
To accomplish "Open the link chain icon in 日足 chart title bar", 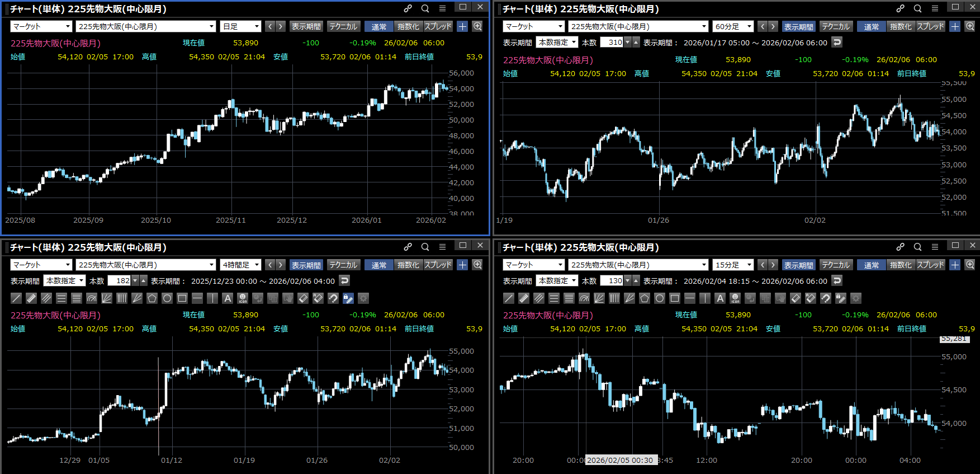I will [x=408, y=8].
